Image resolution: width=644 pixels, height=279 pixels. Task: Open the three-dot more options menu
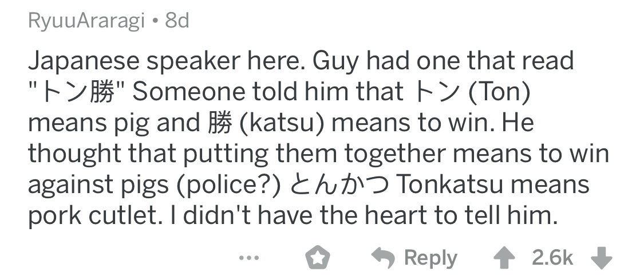248,258
